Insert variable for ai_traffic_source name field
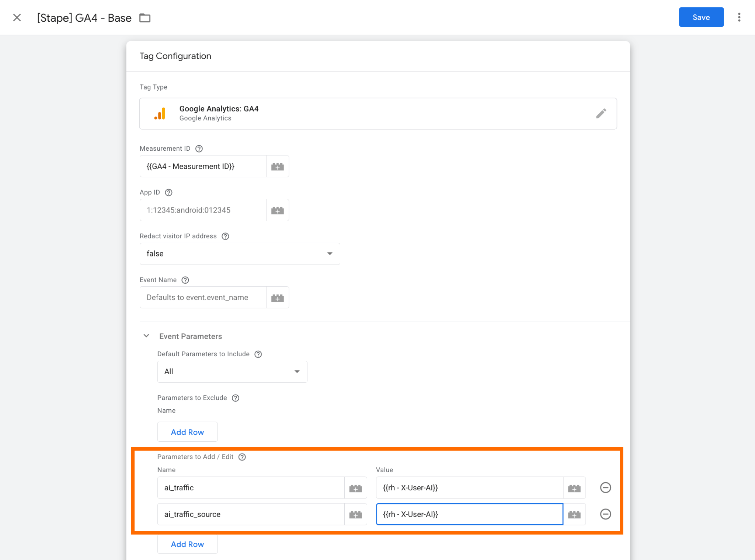 pos(356,514)
